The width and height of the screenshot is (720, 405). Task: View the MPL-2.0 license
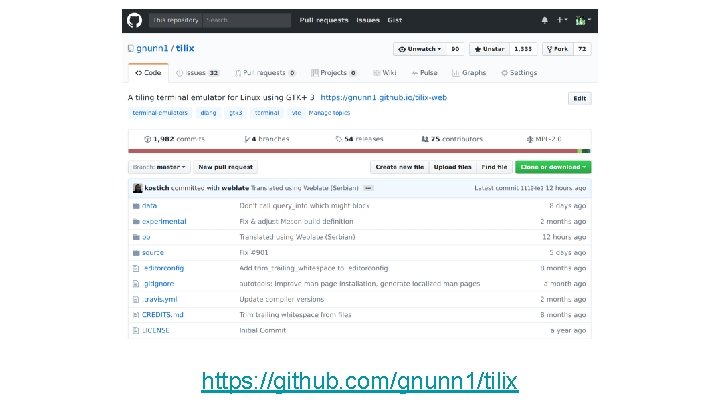click(x=544, y=139)
